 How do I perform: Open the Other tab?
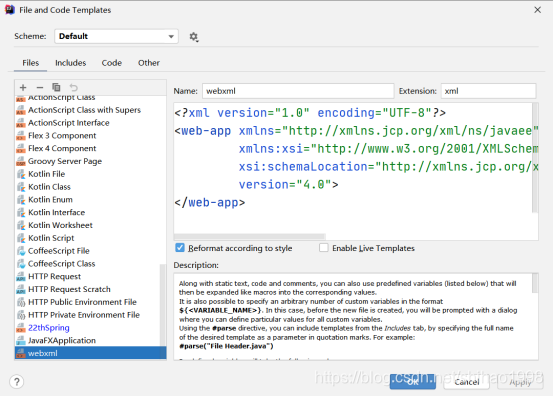click(149, 63)
